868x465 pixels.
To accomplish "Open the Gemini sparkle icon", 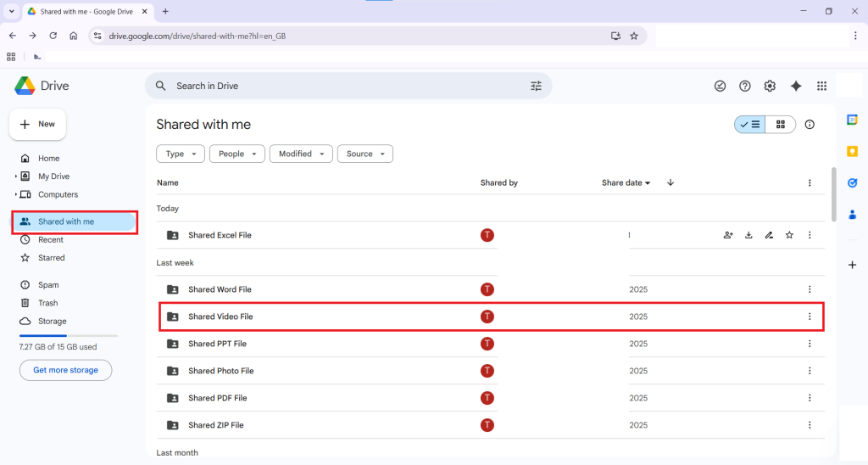I will [795, 86].
